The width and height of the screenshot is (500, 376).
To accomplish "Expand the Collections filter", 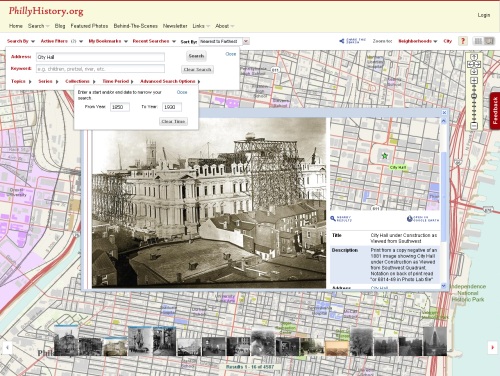I will (80, 81).
